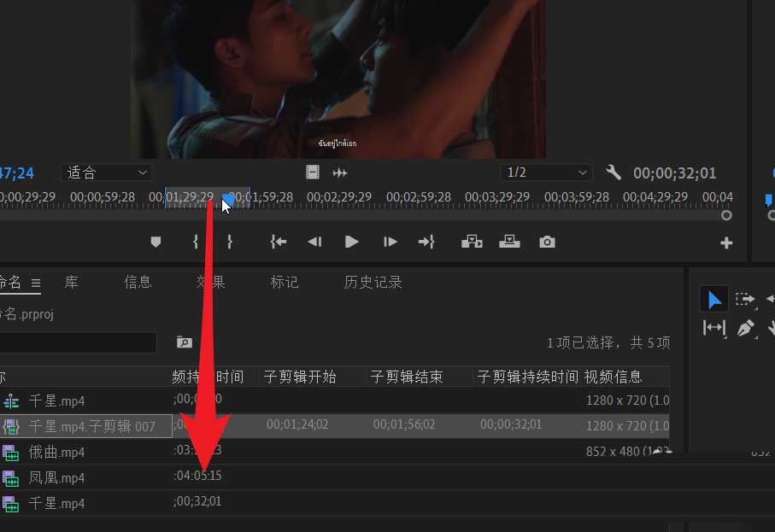The width and height of the screenshot is (775, 532).
Task: Open the 1/2 playback resolution dropdown
Action: click(546, 172)
